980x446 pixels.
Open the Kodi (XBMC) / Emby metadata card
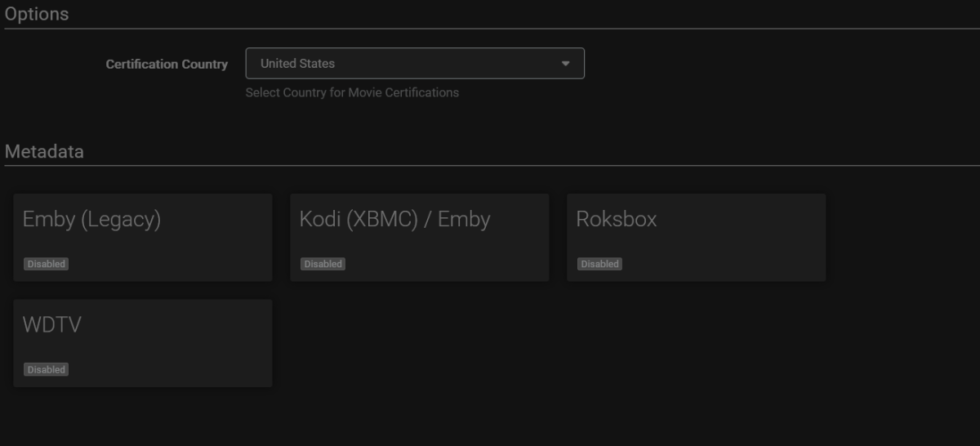420,238
